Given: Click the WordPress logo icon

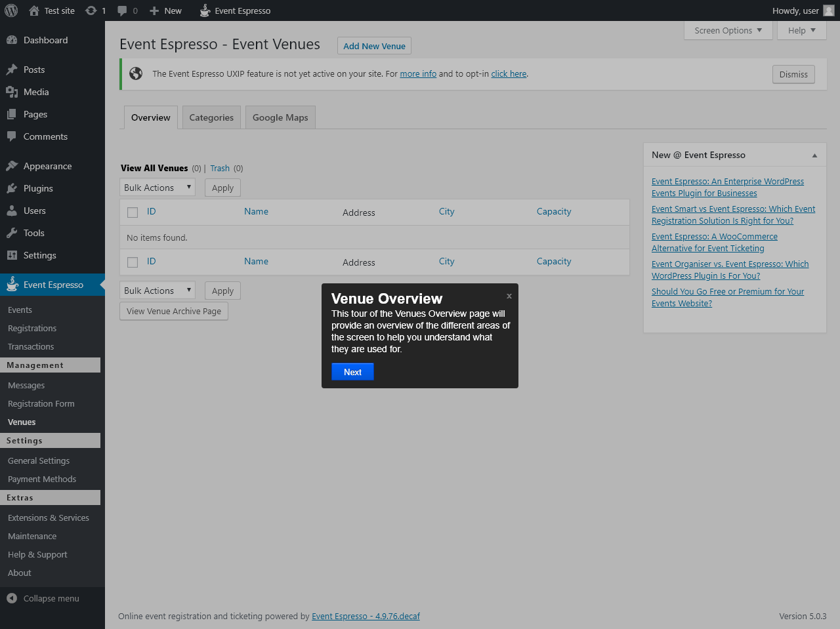Looking at the screenshot, I should [11, 10].
